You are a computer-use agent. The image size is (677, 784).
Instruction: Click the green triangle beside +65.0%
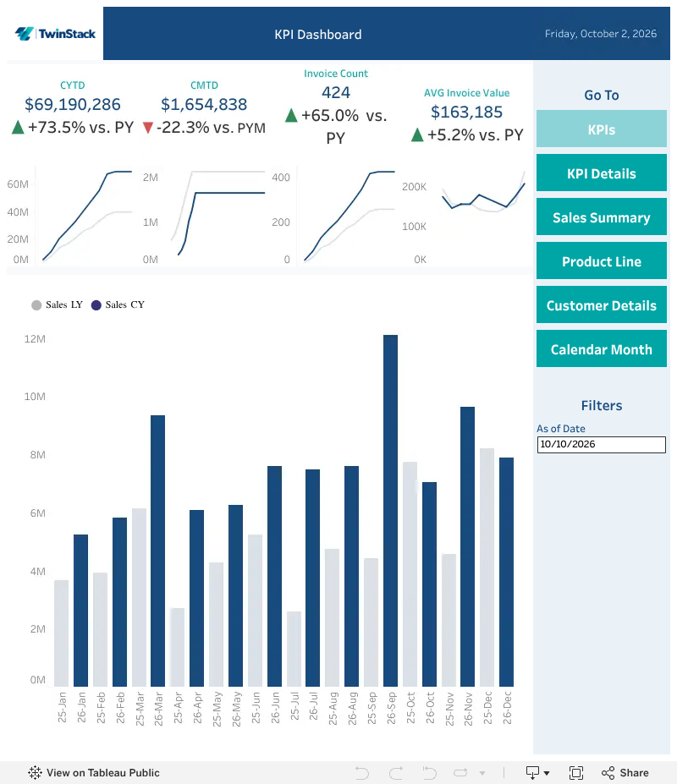coord(291,116)
